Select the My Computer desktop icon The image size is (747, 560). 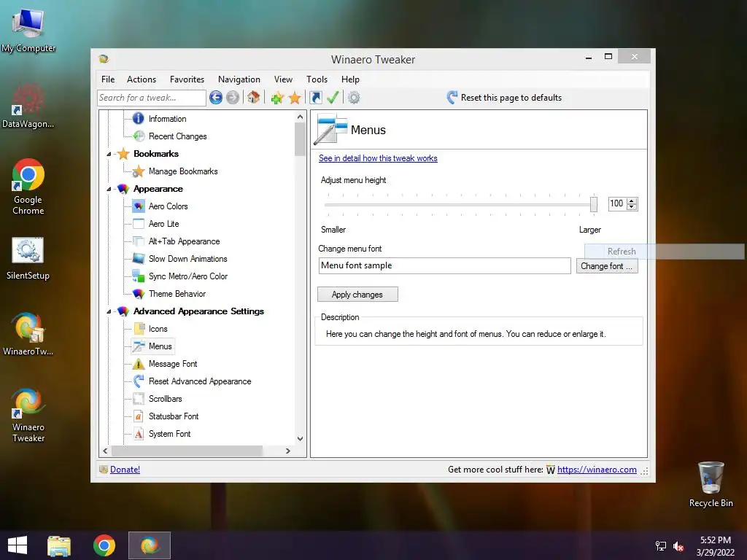tap(28, 31)
